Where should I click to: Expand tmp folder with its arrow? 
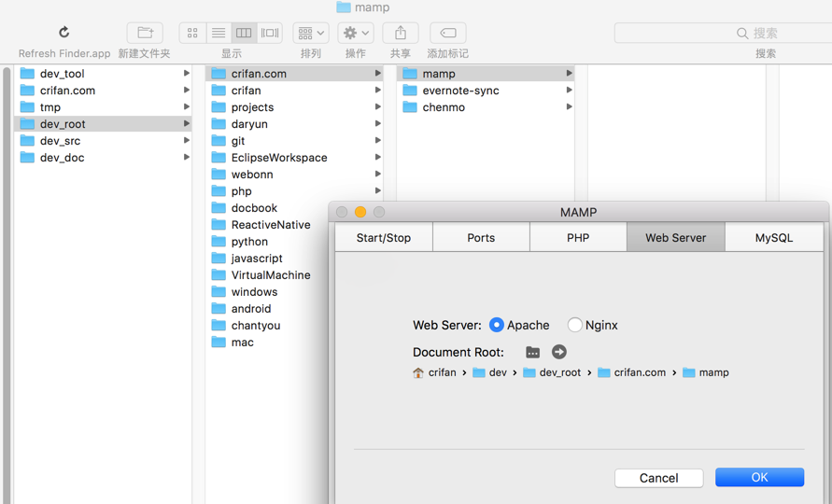click(x=186, y=106)
